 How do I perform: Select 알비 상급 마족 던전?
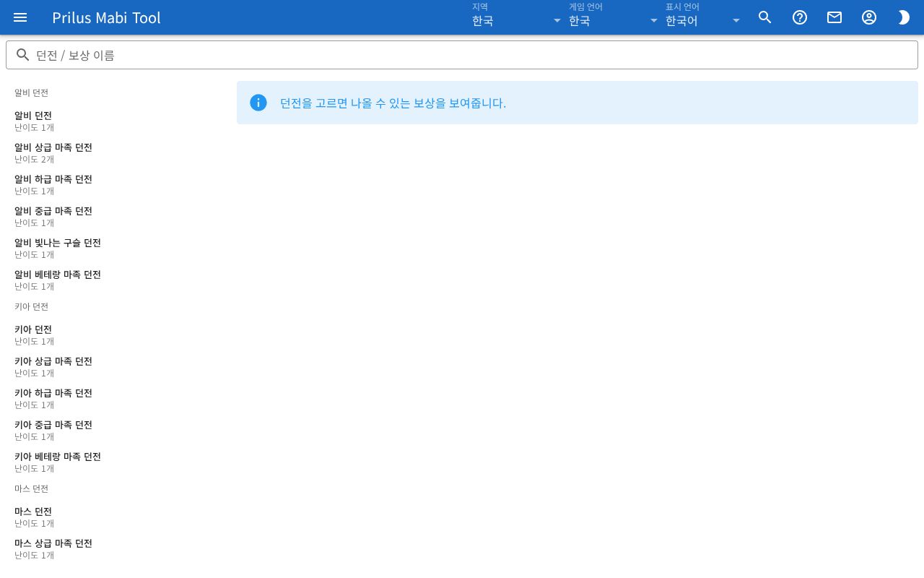point(115,152)
